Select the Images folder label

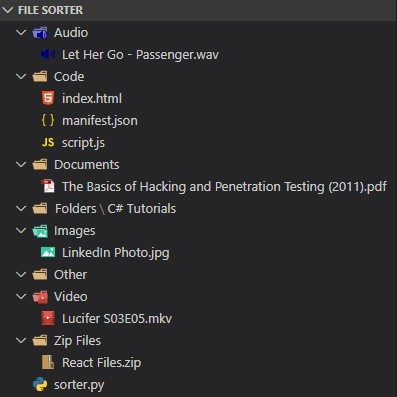(75, 231)
